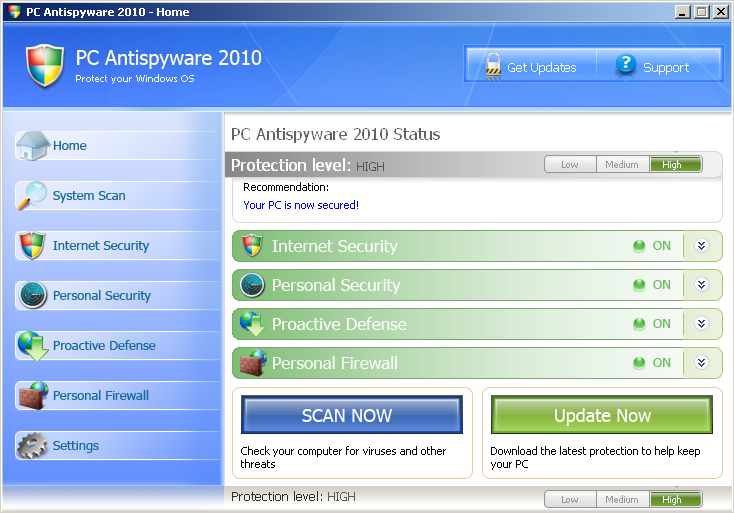Click the 'Protection level:' header bar label
This screenshot has width=734, height=513.
(x=291, y=165)
